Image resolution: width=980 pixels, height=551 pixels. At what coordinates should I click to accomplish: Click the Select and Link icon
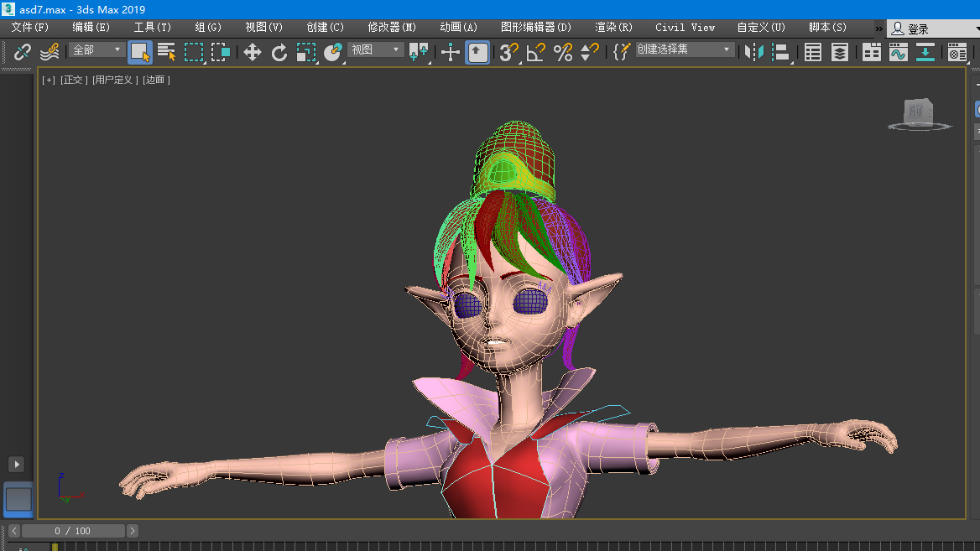(23, 53)
